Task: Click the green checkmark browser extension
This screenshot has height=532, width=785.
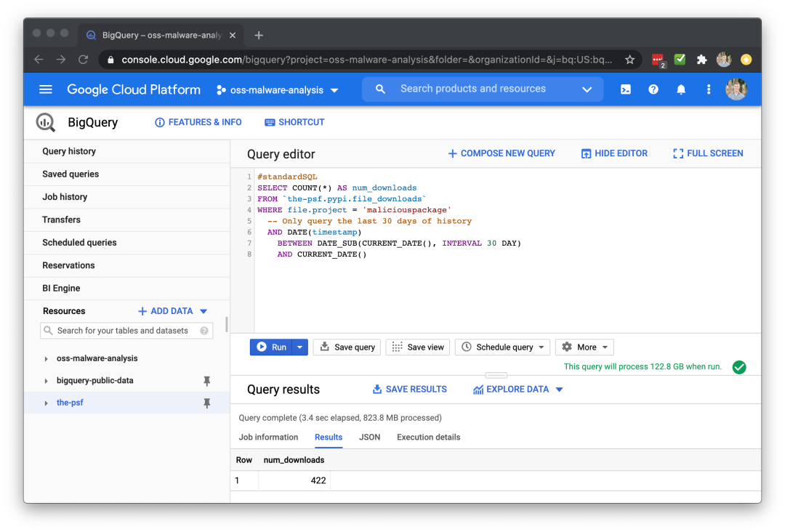Action: [x=680, y=59]
